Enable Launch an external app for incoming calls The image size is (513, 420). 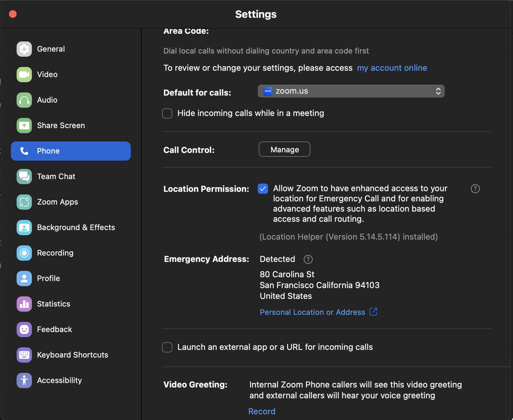[167, 347]
